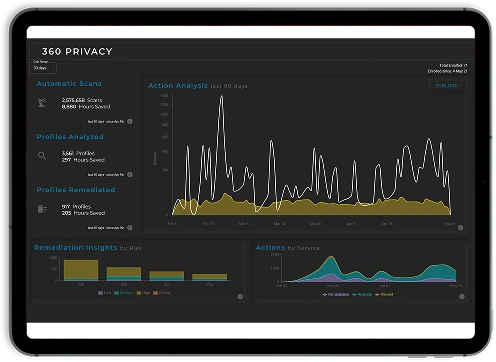Toggle the High risk legend item
The height and width of the screenshot is (362, 496).
(x=143, y=293)
